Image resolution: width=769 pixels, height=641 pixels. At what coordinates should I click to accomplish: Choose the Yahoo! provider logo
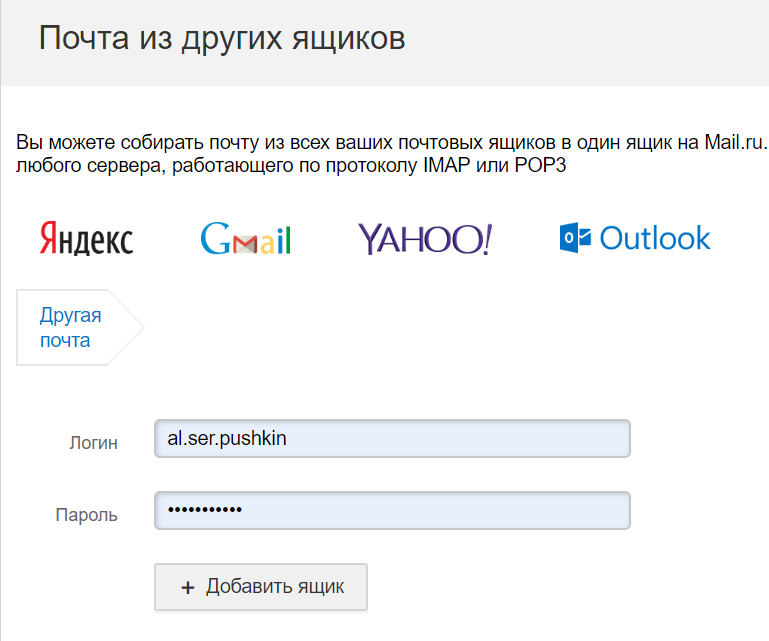(x=425, y=239)
